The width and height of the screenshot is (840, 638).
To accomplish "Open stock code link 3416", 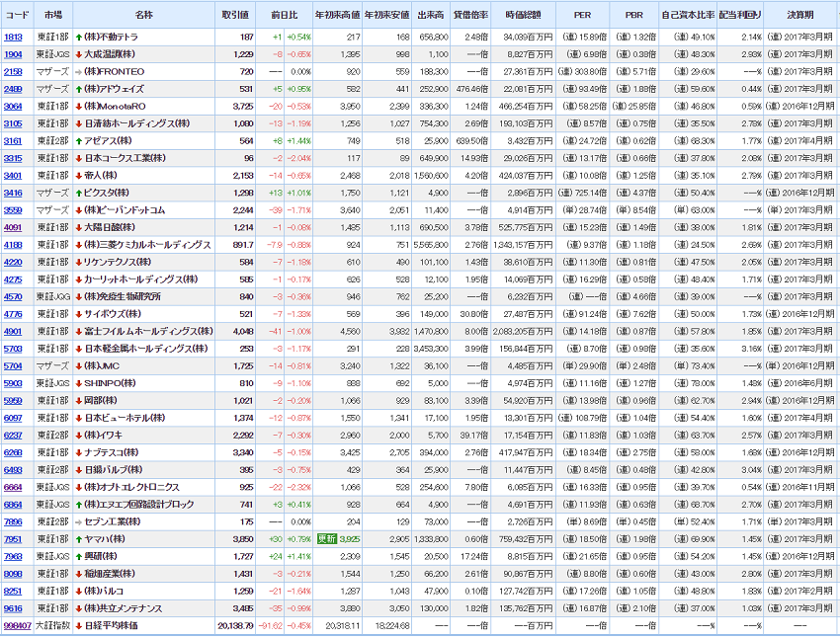I will 13,193.
